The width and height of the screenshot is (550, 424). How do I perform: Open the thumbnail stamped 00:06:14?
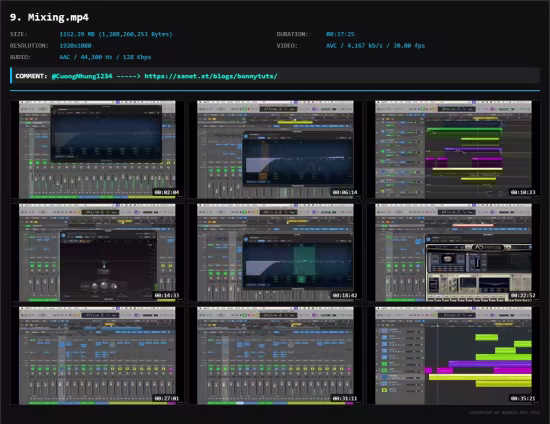tap(275, 150)
